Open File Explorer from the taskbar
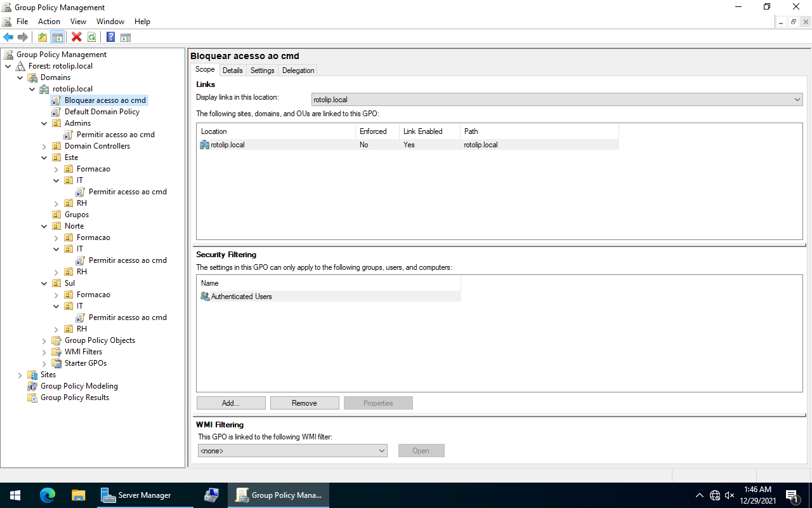Image resolution: width=812 pixels, height=508 pixels. [78, 495]
